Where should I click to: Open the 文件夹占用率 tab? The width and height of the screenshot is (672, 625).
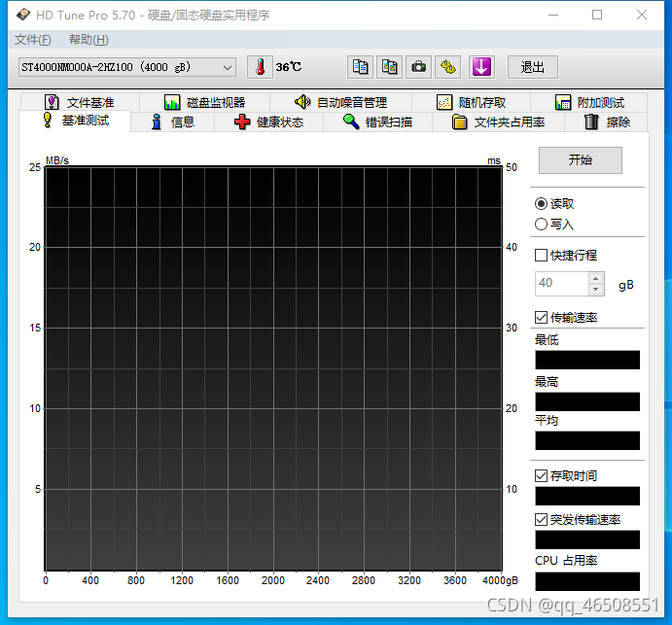[x=499, y=122]
